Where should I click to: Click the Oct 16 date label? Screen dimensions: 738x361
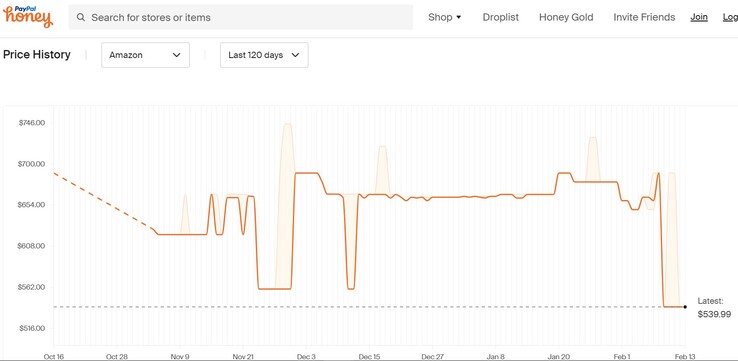tap(53, 357)
